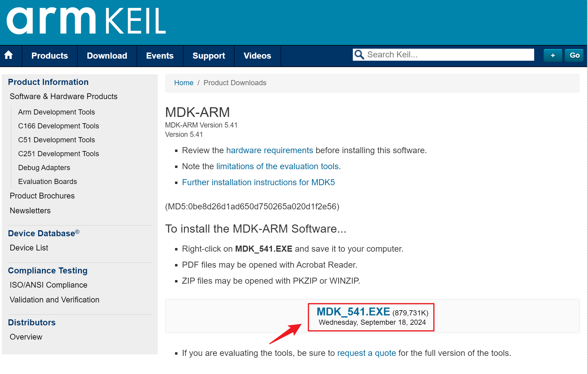Image resolution: width=588 pixels, height=374 pixels.
Task: Open the Products menu
Action: (x=50, y=56)
